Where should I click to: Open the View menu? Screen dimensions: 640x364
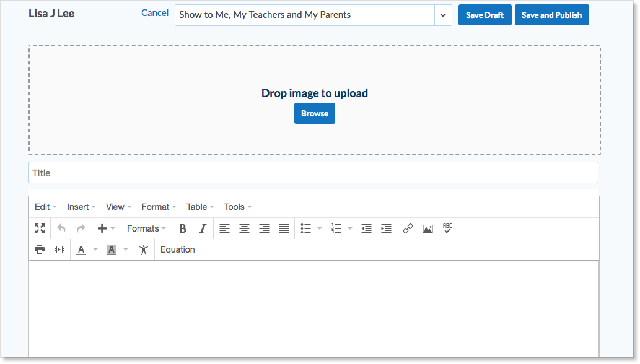pos(119,207)
